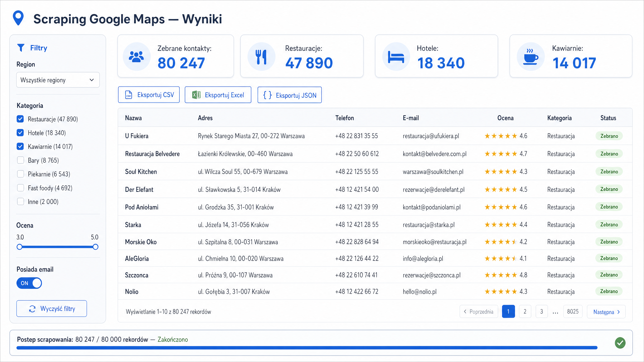The image size is (644, 362).
Task: Click Wyświetlanie 1–10 z 80 247 rekordów text
Action: click(169, 312)
